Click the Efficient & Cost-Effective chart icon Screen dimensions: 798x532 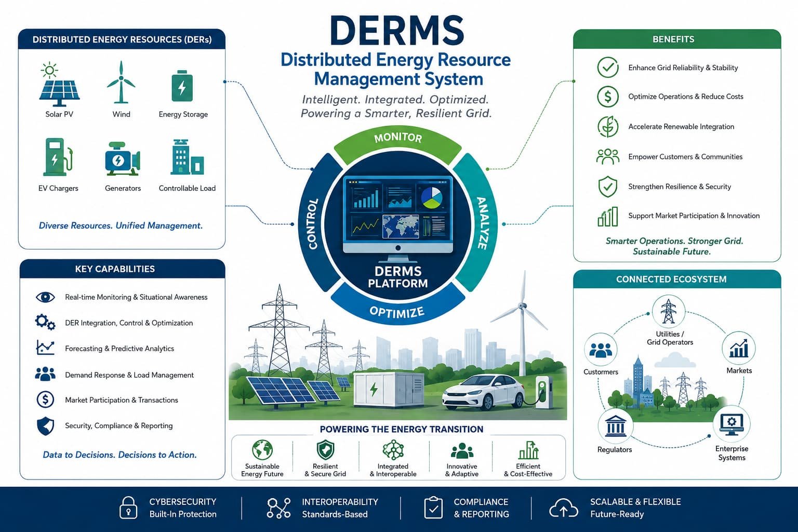point(528,450)
